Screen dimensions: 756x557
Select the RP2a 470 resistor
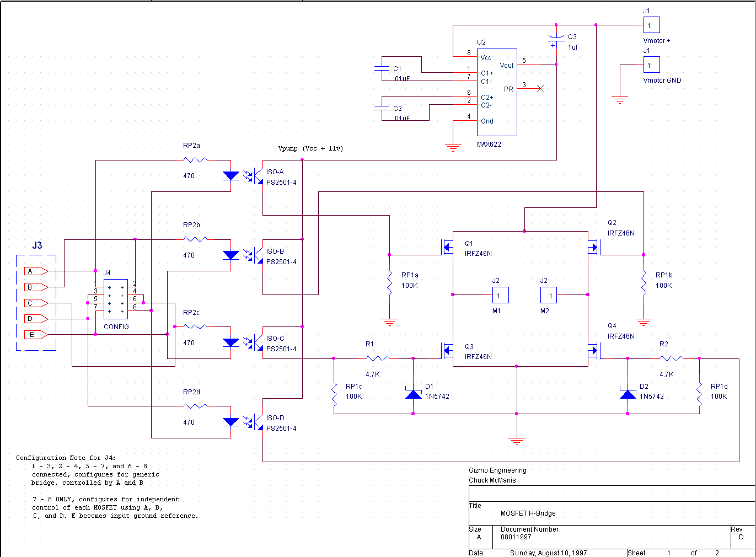click(x=195, y=160)
